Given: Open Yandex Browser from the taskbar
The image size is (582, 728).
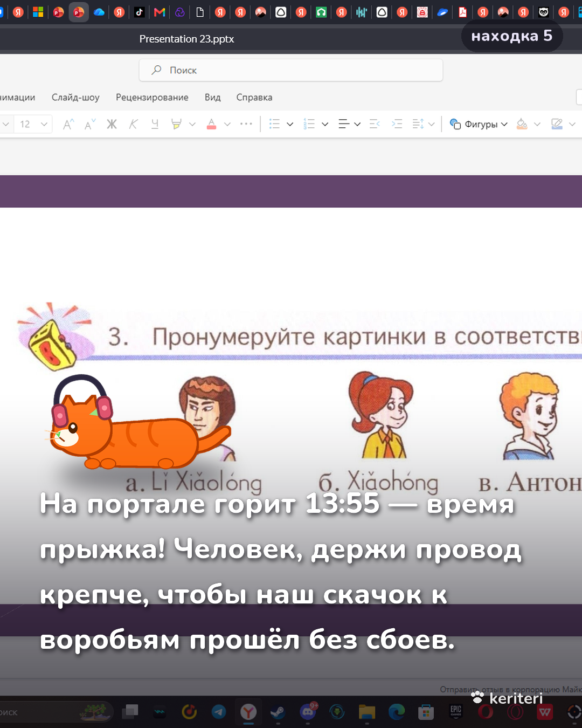Looking at the screenshot, I should (x=248, y=712).
